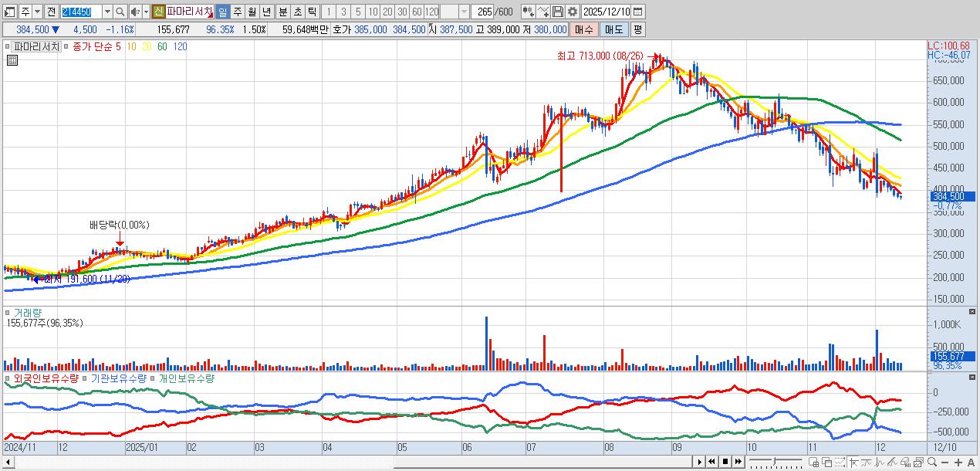
Task: Click the crosshair cursor tool icon
Action: pyautogui.click(x=854, y=462)
